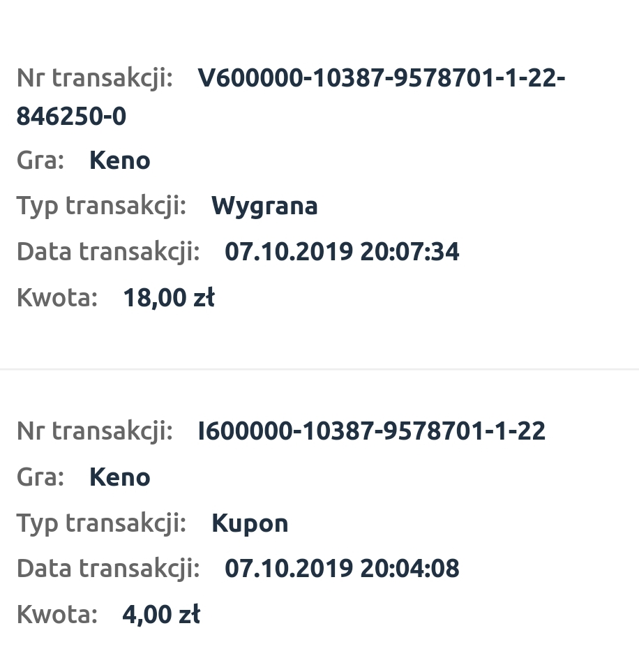
Task: Click the 4,00 zł amount
Action: coord(161,615)
